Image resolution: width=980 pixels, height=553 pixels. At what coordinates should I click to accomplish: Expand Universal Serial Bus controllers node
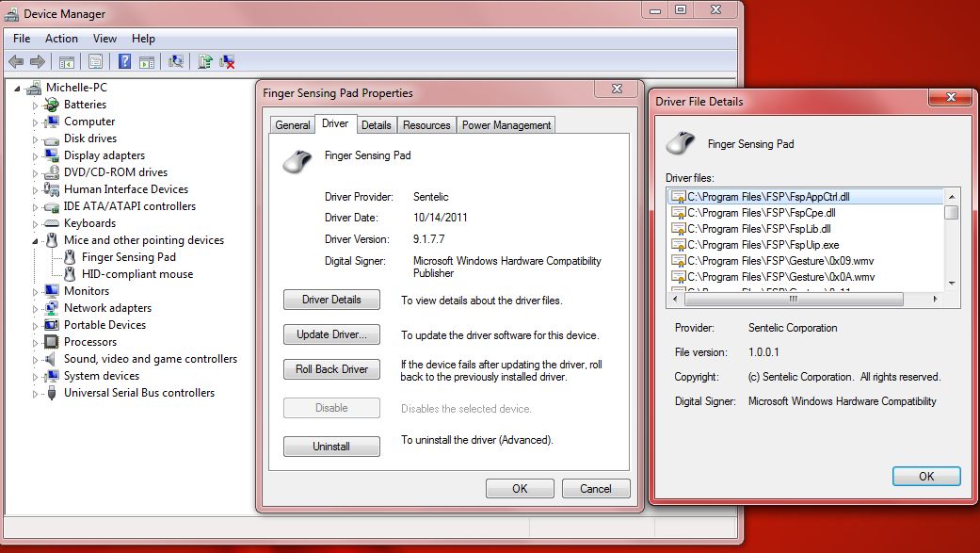click(35, 394)
